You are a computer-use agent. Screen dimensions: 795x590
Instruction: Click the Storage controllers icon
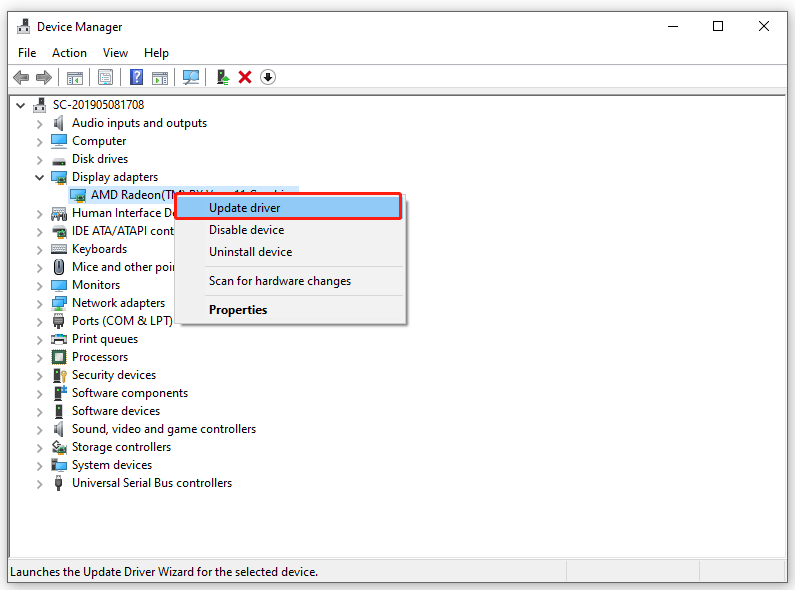(x=59, y=447)
